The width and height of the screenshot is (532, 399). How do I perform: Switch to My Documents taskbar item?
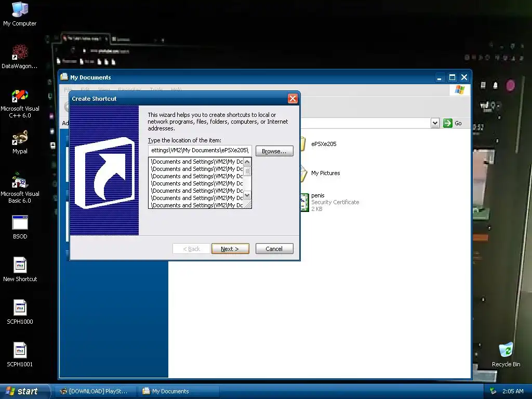[179, 391]
